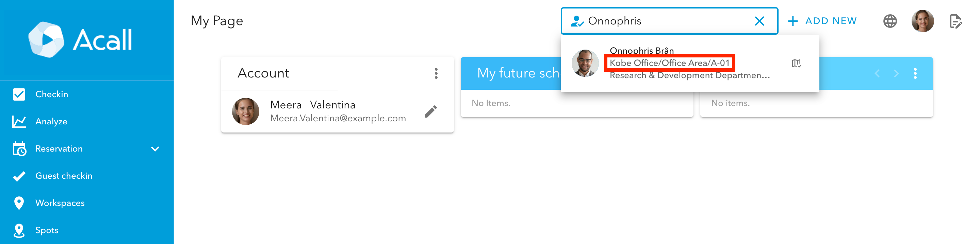Viewport: 980px width, 244px height.
Task: Open the profile avatar menu
Action: tap(922, 21)
